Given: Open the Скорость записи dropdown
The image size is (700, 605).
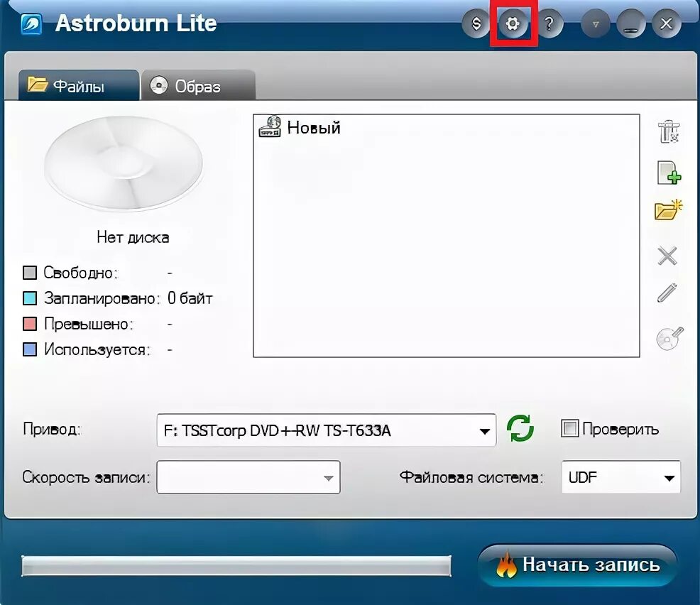Looking at the screenshot, I should coord(248,477).
